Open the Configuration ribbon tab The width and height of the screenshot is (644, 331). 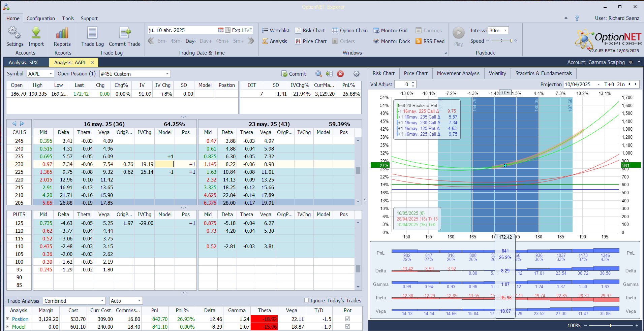40,18
